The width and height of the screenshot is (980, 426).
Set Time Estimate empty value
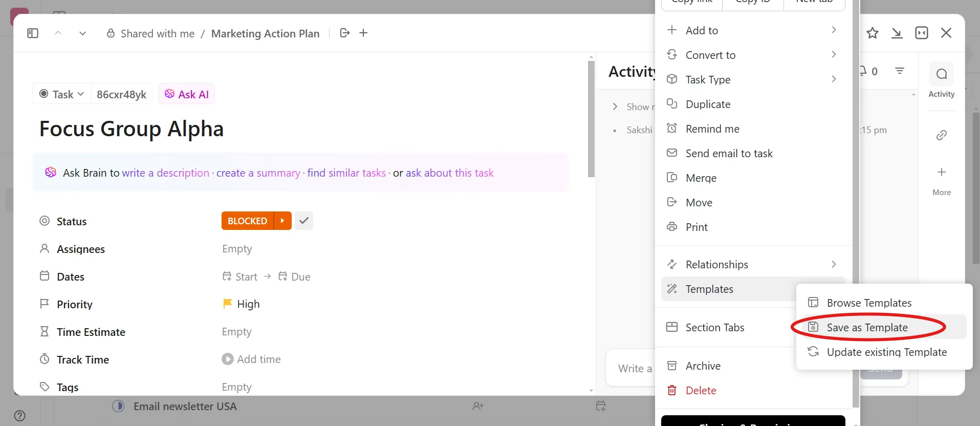pyautogui.click(x=237, y=332)
